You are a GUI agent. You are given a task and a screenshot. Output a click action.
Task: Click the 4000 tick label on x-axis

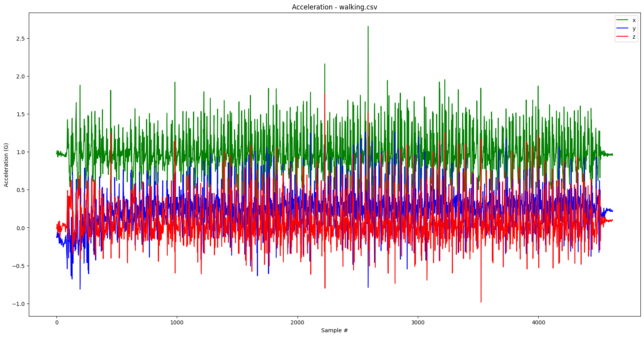(538, 323)
